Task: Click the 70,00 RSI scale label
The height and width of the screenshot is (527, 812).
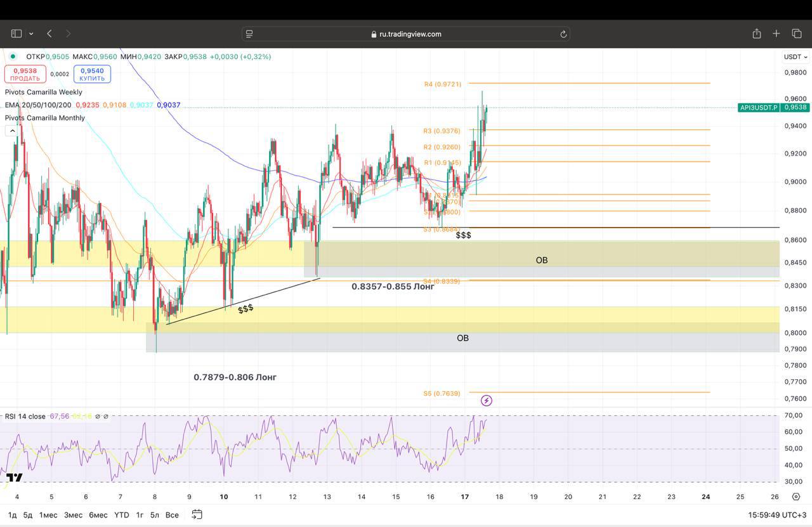Action: click(x=794, y=415)
